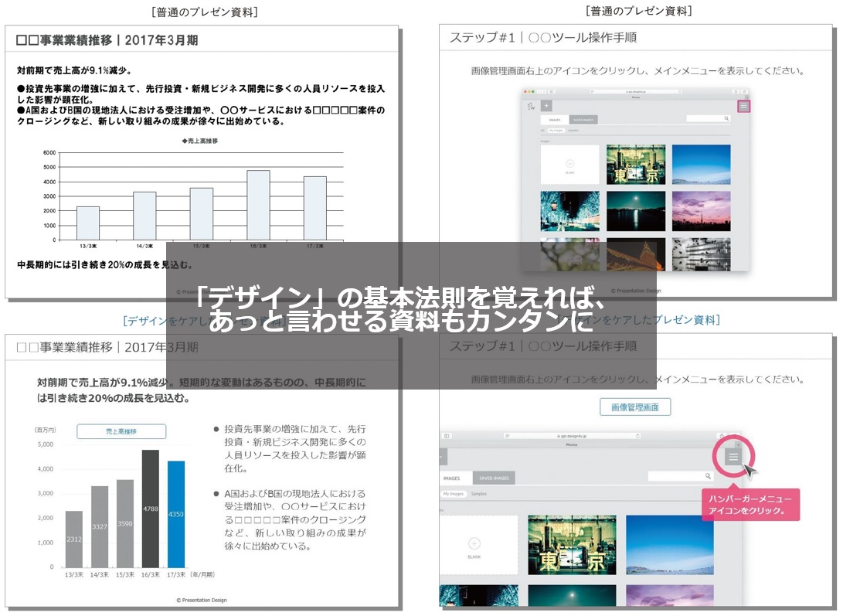This screenshot has width=843, height=616.
Task: Open the BLANK thumbnail in the top-right slide
Action: 570,165
